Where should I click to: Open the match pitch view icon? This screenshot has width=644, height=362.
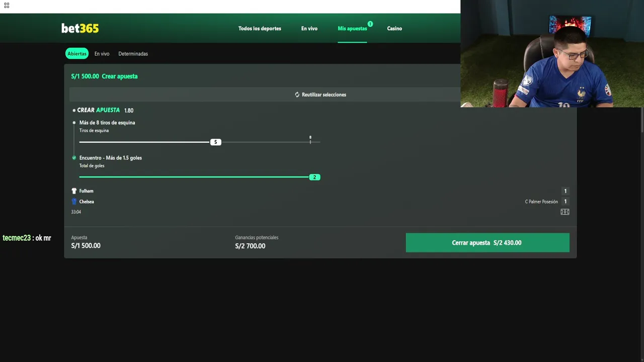[x=565, y=212]
